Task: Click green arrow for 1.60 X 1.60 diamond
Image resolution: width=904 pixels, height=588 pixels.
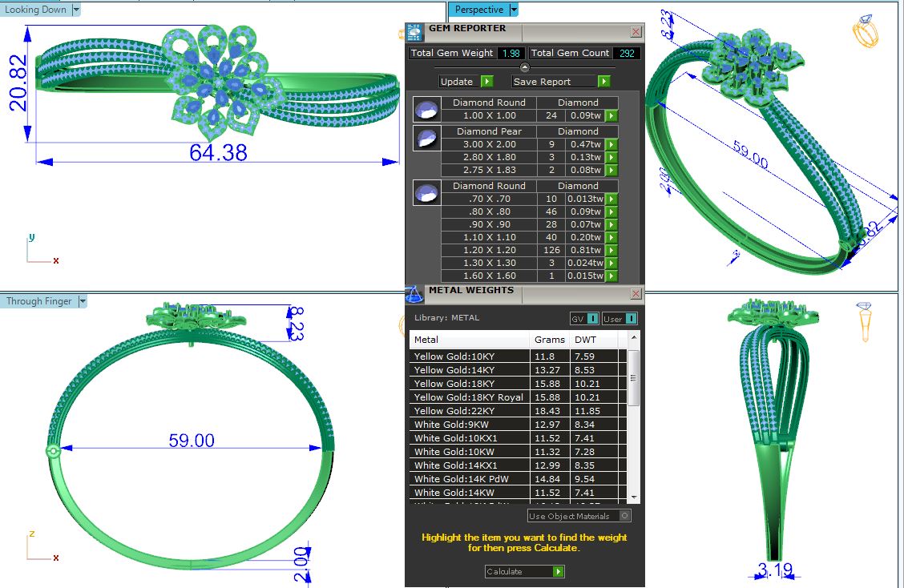Action: click(611, 276)
